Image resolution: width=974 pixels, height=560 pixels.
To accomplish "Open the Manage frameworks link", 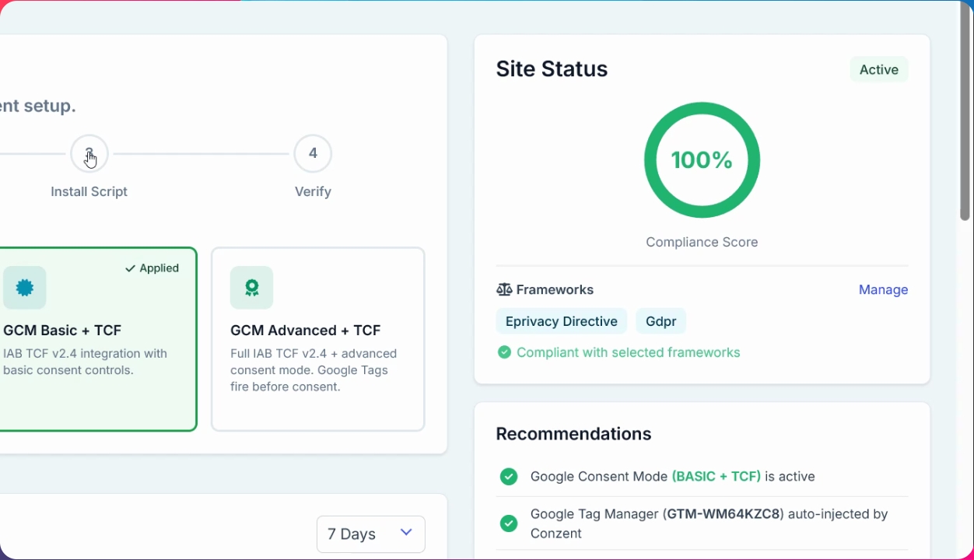I will (x=883, y=289).
